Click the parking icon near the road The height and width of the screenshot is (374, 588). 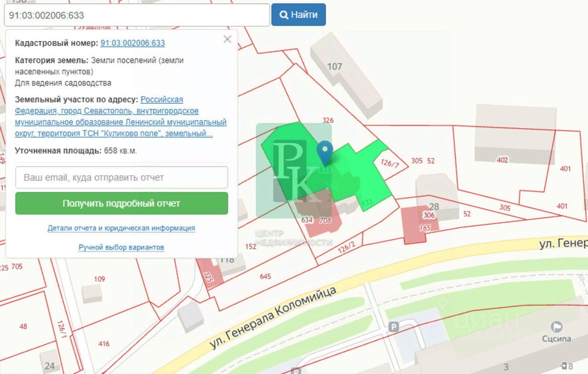coord(393,327)
